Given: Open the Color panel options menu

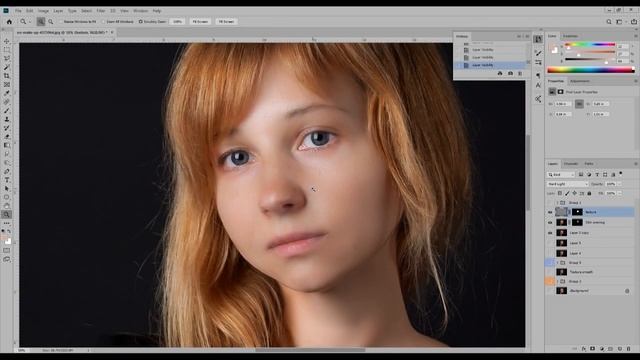Looking at the screenshot, I should tap(636, 36).
